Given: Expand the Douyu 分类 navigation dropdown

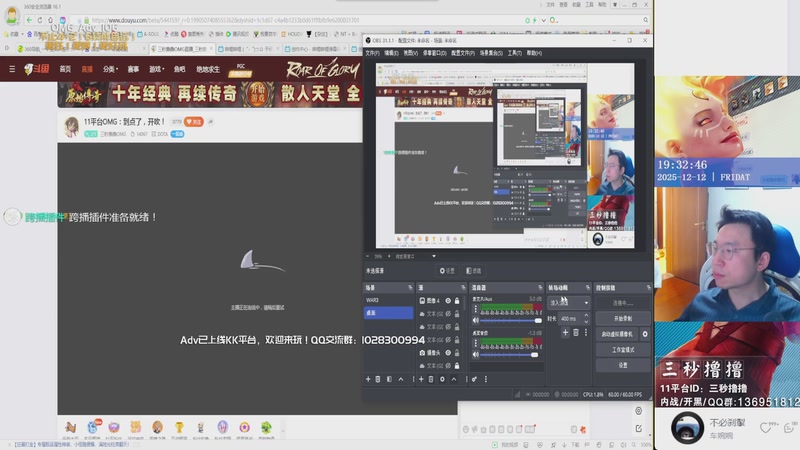Looking at the screenshot, I should pos(110,69).
